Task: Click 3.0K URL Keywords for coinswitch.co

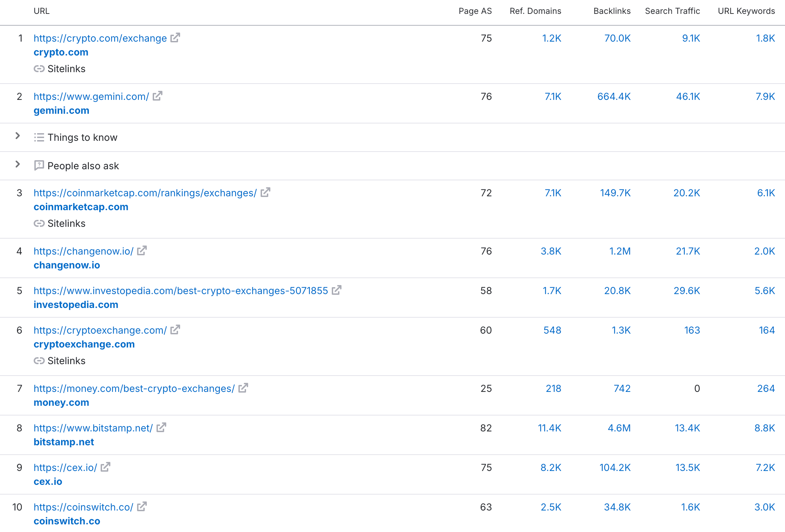Action: [765, 507]
